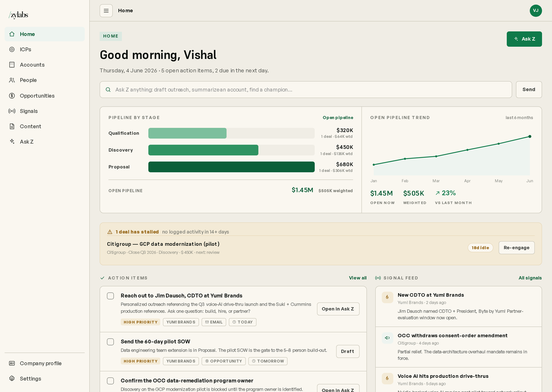Click the search magnifier icon in Ask Z bar
This screenshot has width=552, height=392.
(x=108, y=90)
